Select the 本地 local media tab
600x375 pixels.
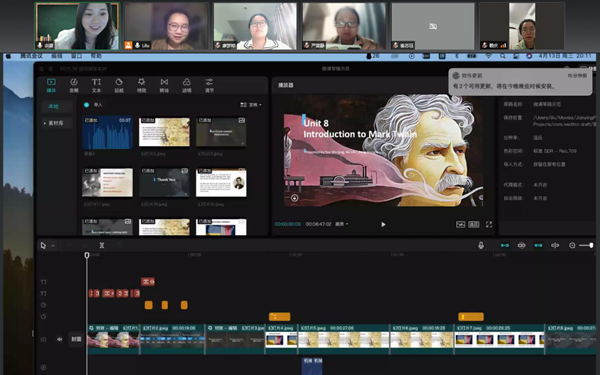pos(54,106)
